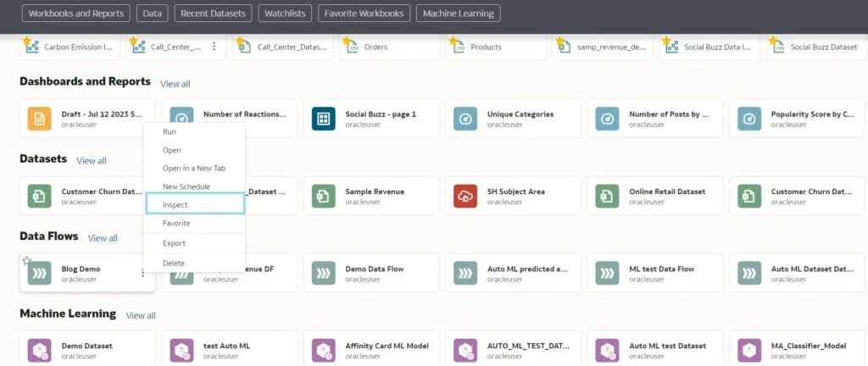Select Inspect from the context menu
868x366 pixels.
pyautogui.click(x=195, y=204)
